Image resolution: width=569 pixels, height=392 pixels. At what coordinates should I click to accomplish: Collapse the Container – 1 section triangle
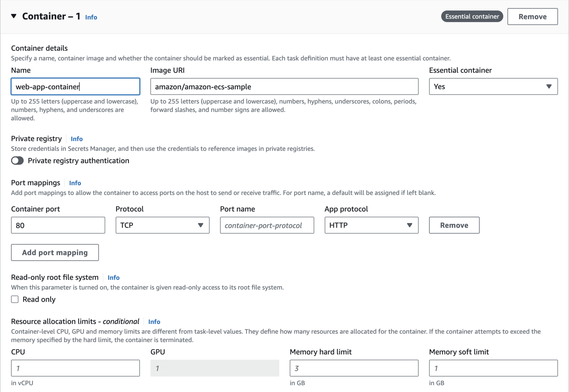14,16
